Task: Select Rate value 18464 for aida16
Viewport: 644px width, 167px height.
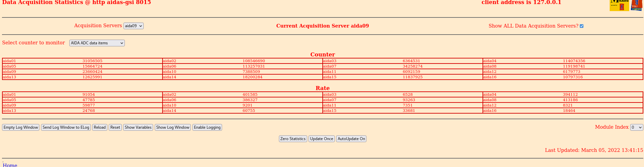Action: pos(569,111)
